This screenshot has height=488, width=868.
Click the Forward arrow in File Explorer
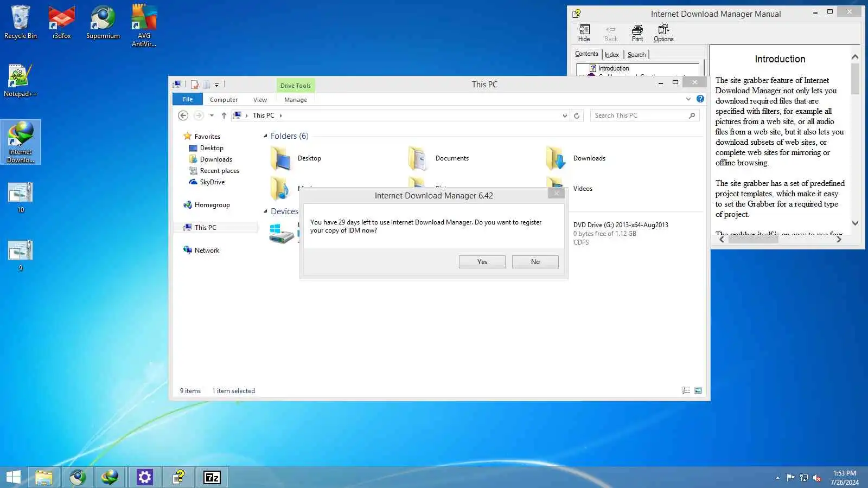click(199, 115)
